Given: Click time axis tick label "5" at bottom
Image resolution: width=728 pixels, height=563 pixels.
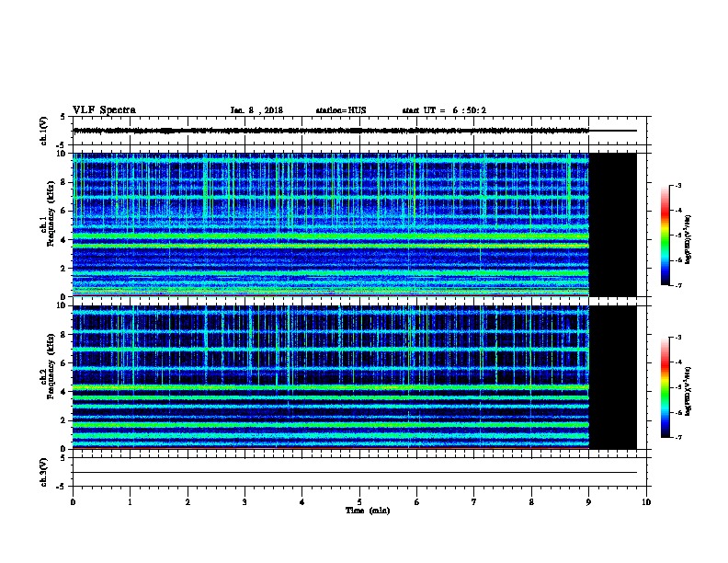Looking at the screenshot, I should coord(359,502).
